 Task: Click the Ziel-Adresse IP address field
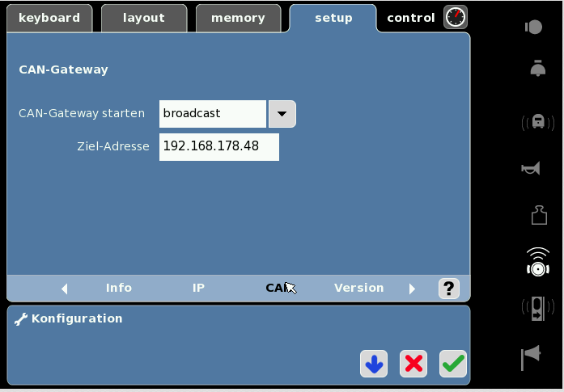point(218,146)
